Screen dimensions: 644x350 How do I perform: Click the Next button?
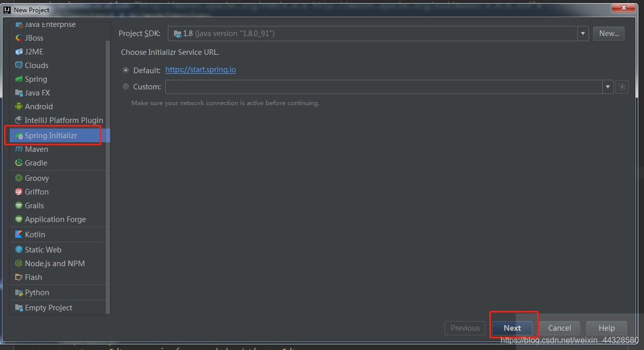pos(512,328)
